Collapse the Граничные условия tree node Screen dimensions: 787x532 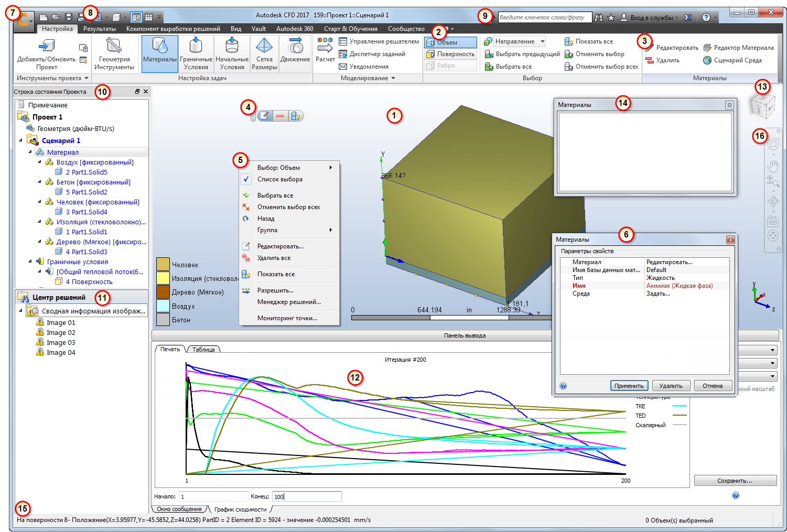point(30,261)
